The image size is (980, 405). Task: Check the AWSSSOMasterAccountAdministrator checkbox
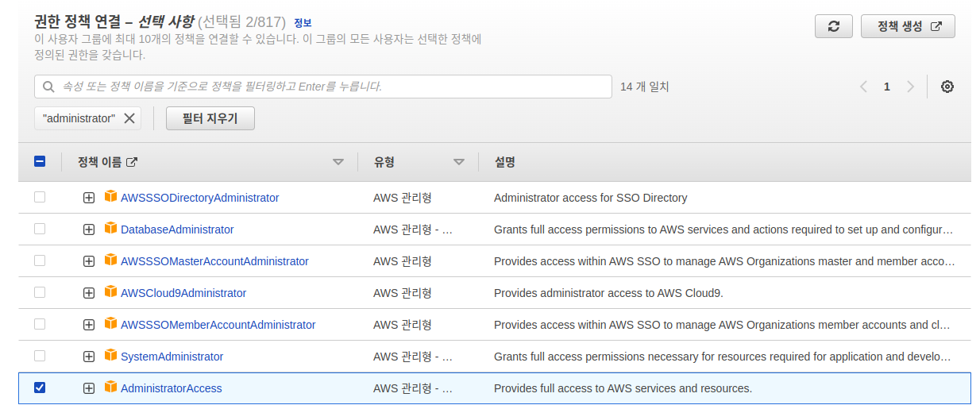[x=40, y=260]
